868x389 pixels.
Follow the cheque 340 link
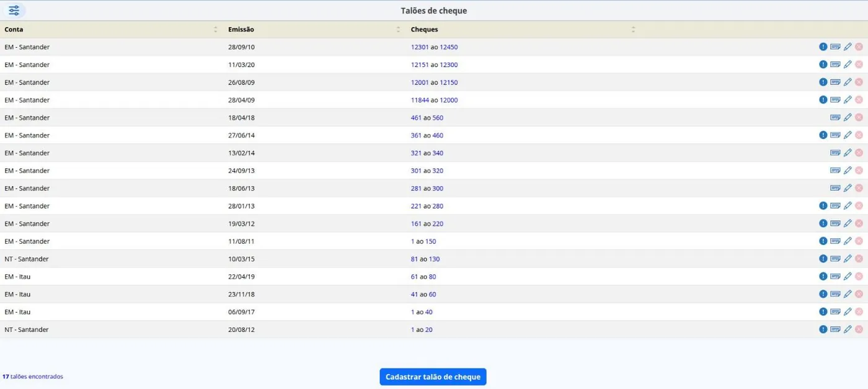(x=438, y=153)
